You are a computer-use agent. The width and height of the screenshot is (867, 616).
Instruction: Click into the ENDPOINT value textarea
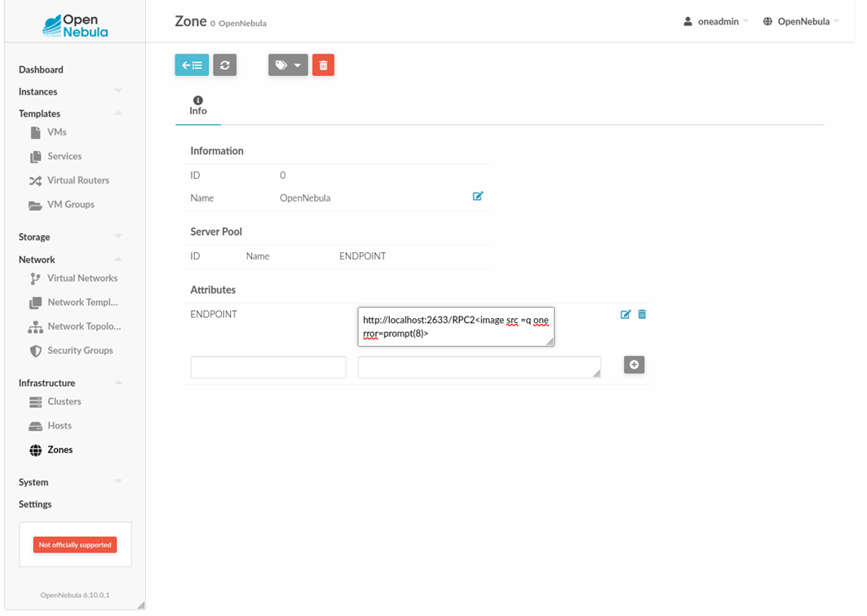456,327
